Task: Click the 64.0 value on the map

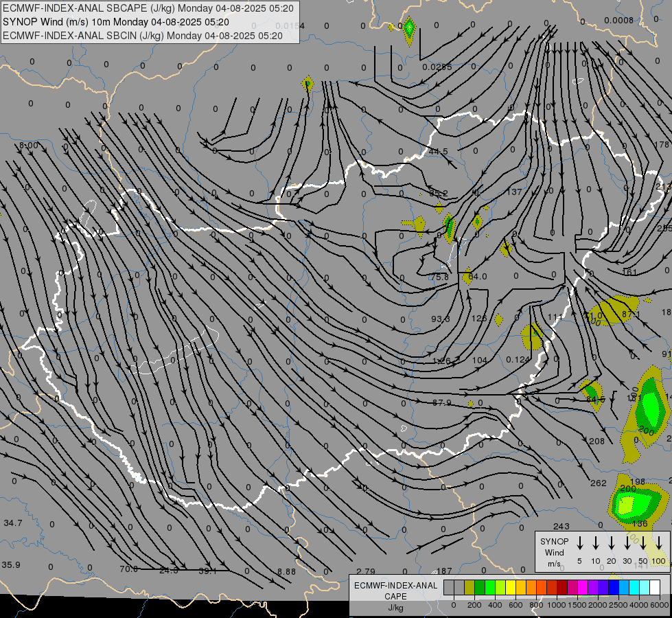Action: (478, 277)
